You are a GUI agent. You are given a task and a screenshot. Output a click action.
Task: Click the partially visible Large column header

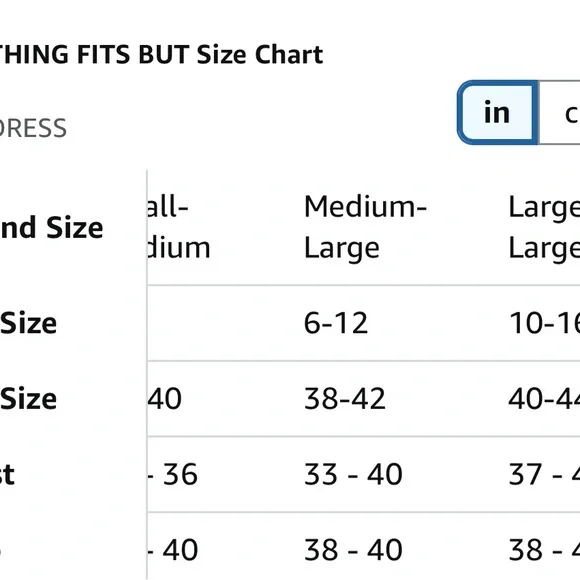click(x=544, y=227)
